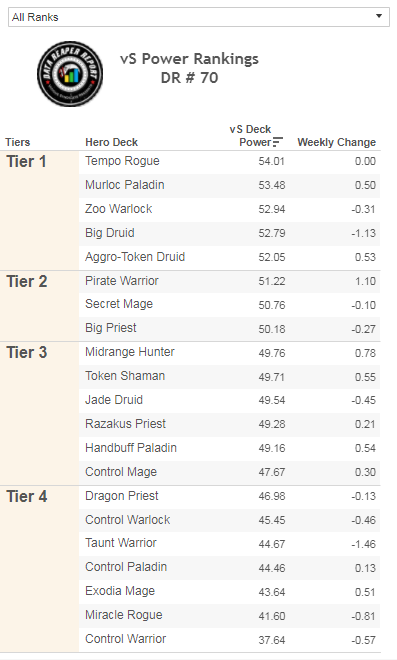Image resolution: width=397 pixels, height=660 pixels.
Task: Click the Data Reaper Report logo
Action: [x=70, y=74]
